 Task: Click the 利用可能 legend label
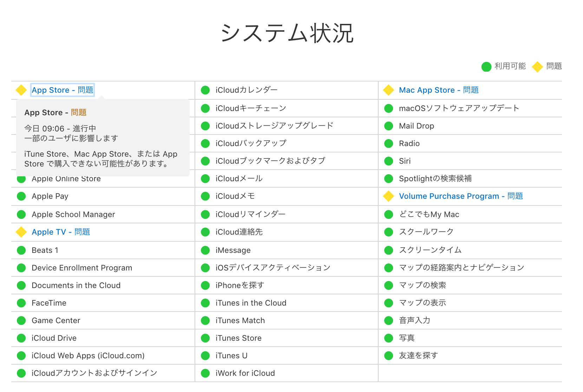[510, 66]
